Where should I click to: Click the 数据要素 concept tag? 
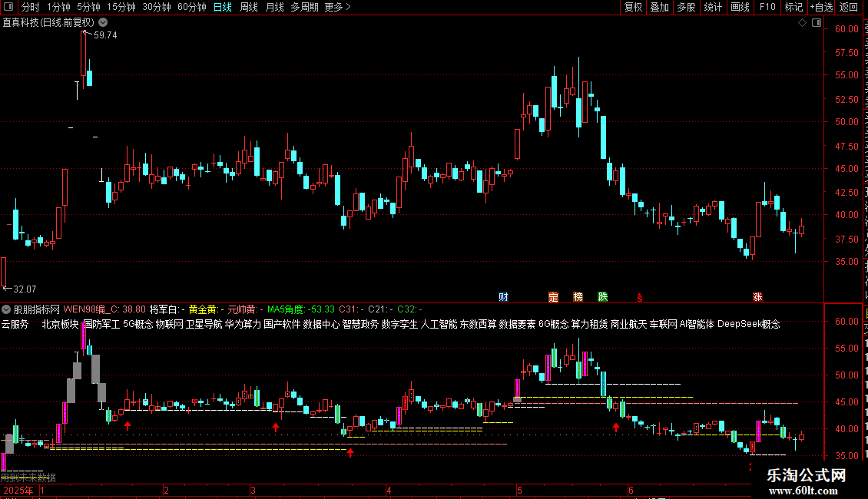tap(517, 324)
